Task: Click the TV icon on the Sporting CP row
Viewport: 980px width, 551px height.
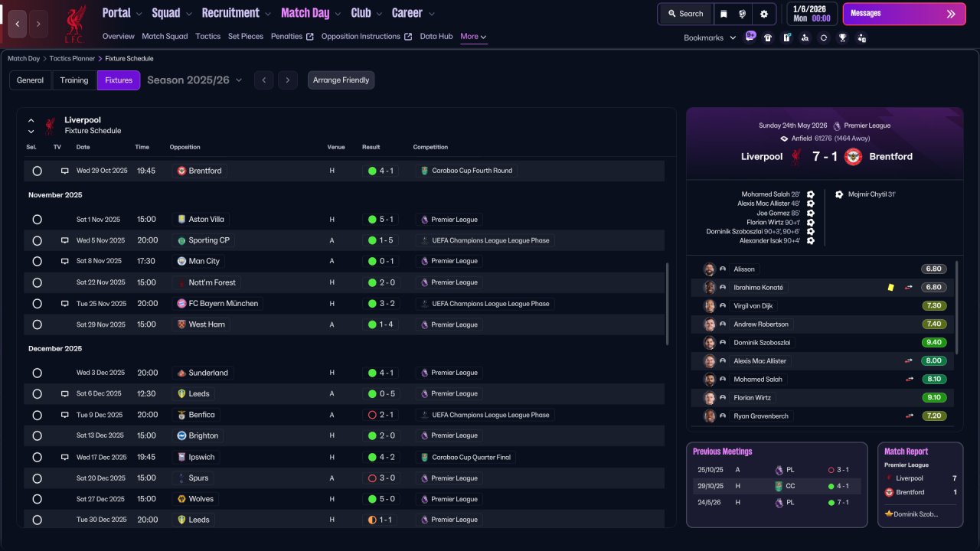Action: [x=65, y=240]
